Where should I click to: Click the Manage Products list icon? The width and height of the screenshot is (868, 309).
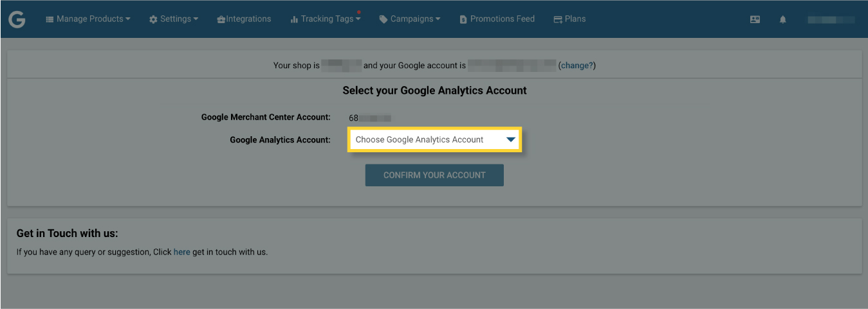50,19
